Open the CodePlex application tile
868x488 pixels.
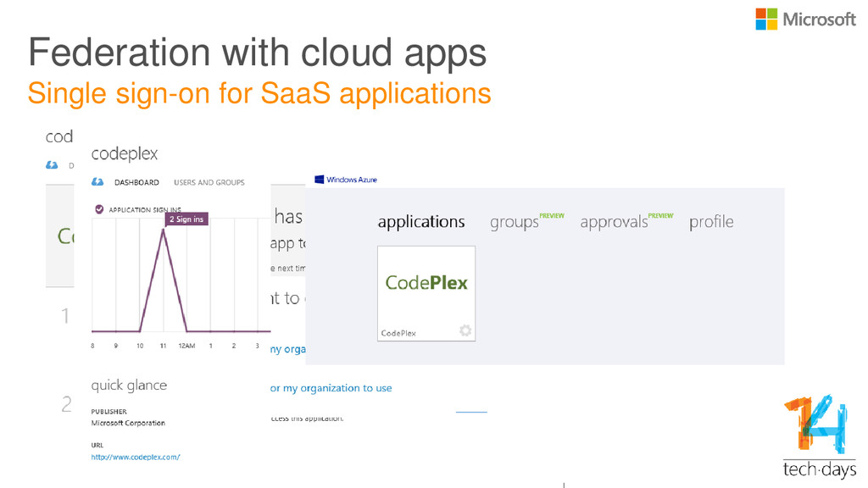[426, 293]
